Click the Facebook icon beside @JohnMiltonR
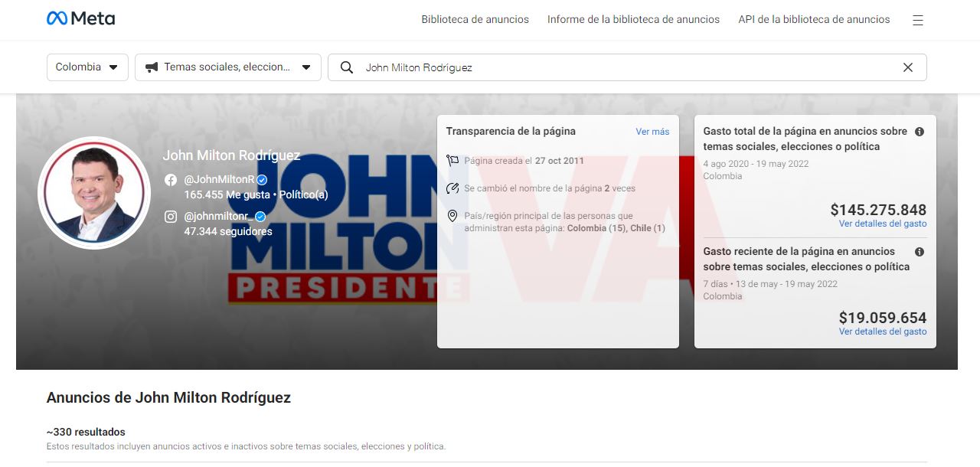The width and height of the screenshot is (980, 467). tap(171, 180)
